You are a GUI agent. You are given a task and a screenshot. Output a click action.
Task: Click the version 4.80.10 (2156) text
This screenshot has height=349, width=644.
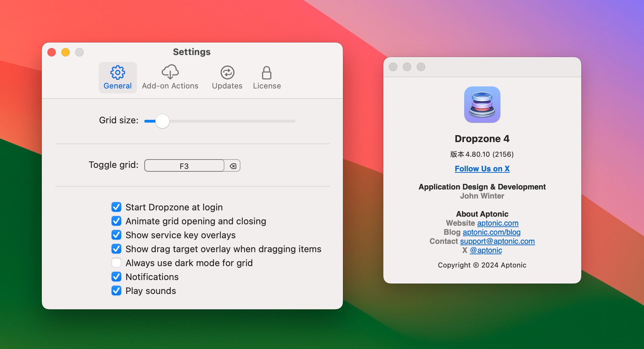pos(482,154)
